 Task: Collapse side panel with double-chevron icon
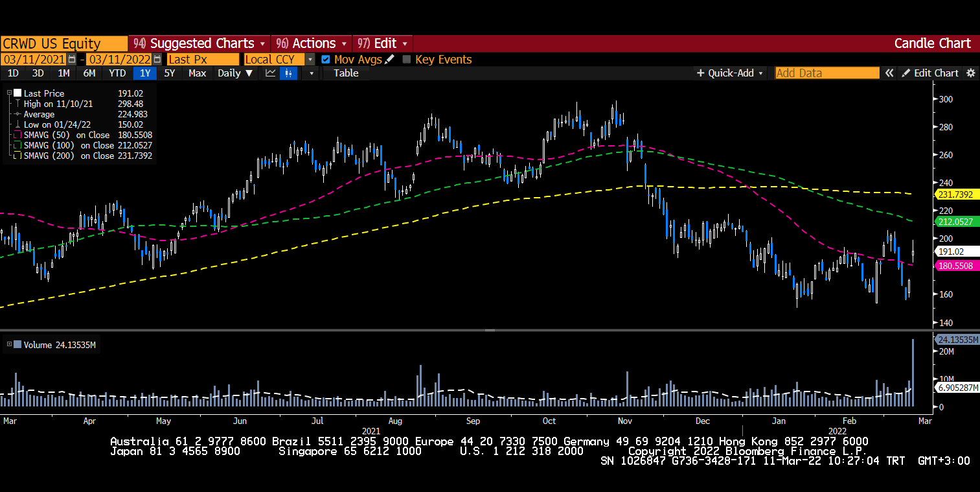[x=890, y=73]
